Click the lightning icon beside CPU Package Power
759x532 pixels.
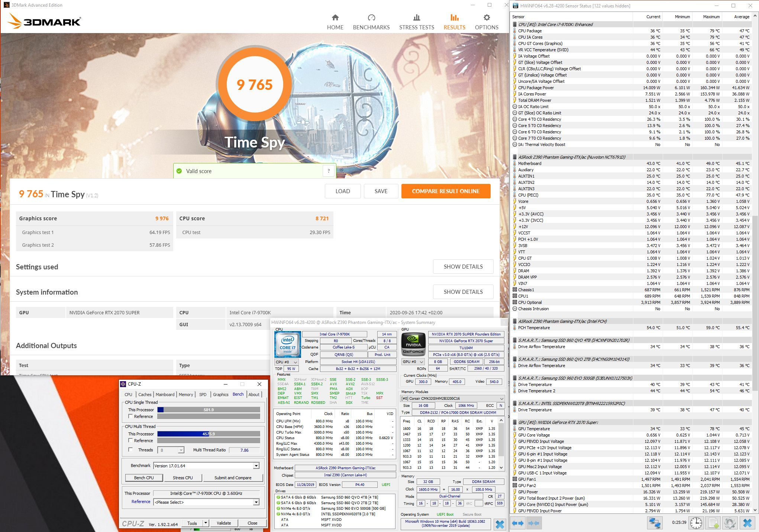(515, 88)
